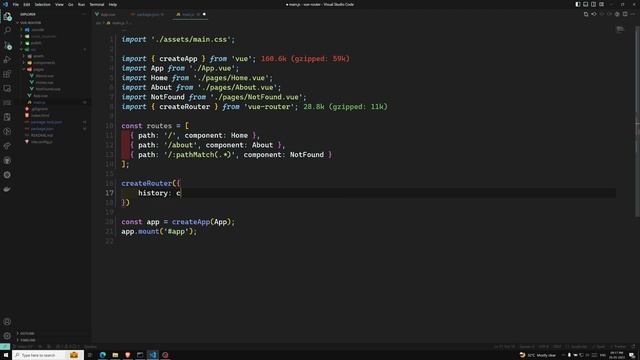Image resolution: width=640 pixels, height=360 pixels.
Task: Collapse the src folder
Action: [33, 49]
